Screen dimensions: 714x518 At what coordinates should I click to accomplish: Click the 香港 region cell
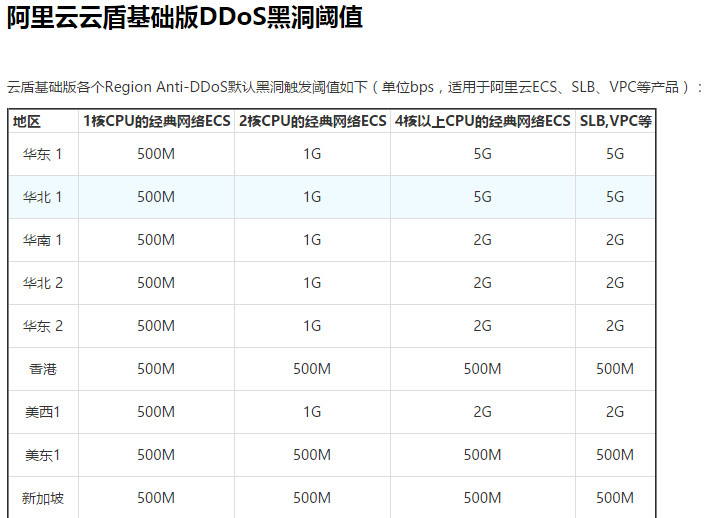43,369
